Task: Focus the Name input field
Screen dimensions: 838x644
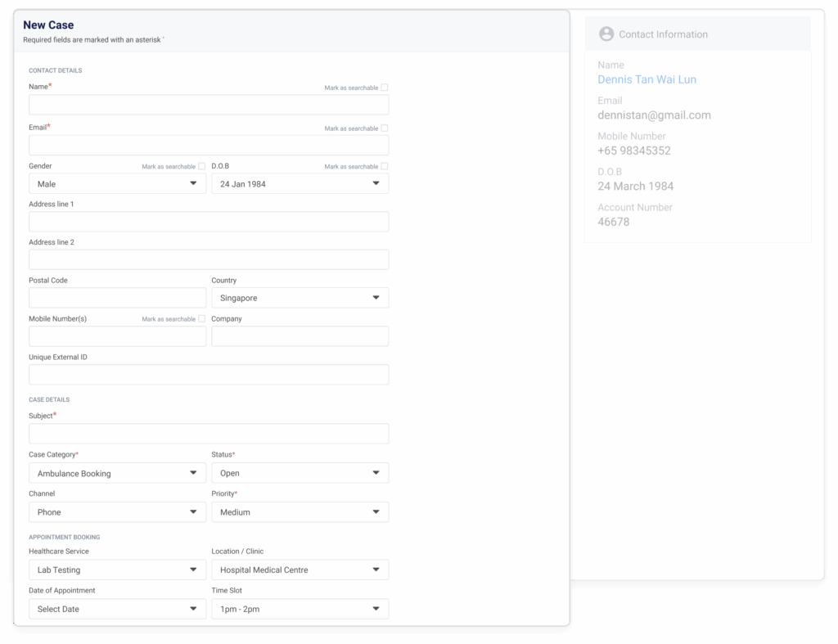Action: click(x=209, y=105)
